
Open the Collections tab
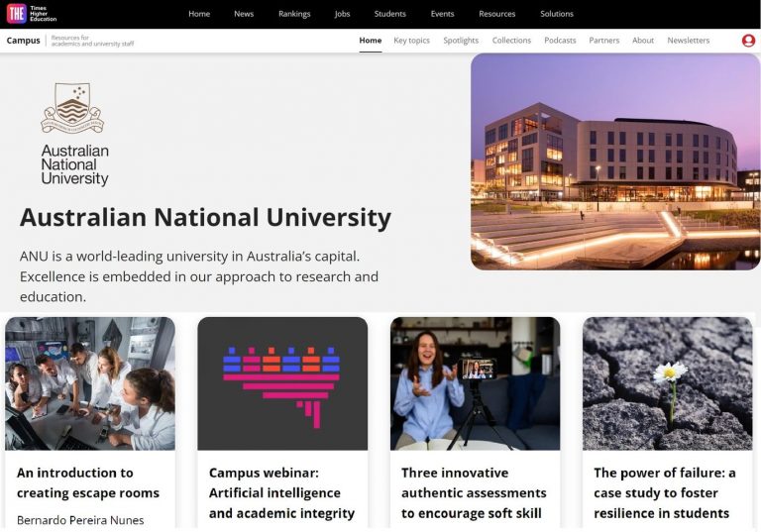pyautogui.click(x=511, y=41)
